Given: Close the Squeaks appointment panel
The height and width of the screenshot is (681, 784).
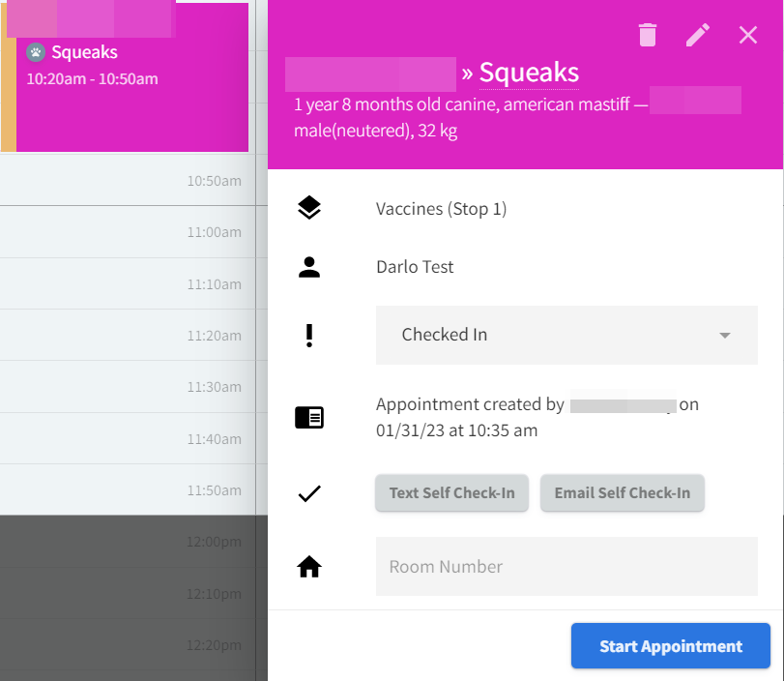Looking at the screenshot, I should [x=748, y=35].
